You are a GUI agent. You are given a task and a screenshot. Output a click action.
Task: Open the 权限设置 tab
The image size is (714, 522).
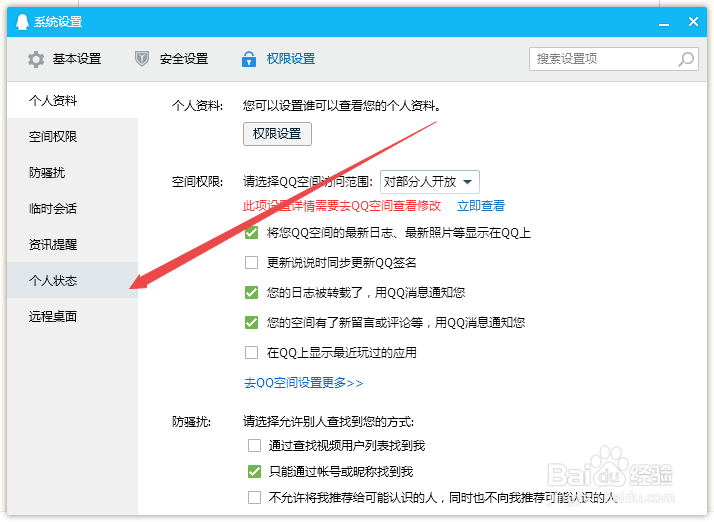click(x=279, y=59)
